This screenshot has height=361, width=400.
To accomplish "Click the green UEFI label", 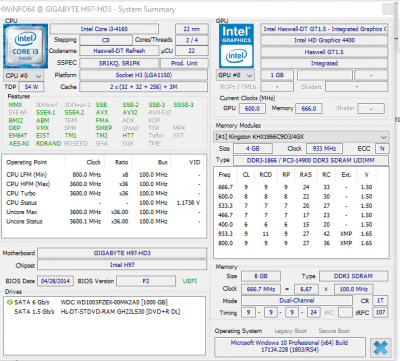I will click(190, 281).
